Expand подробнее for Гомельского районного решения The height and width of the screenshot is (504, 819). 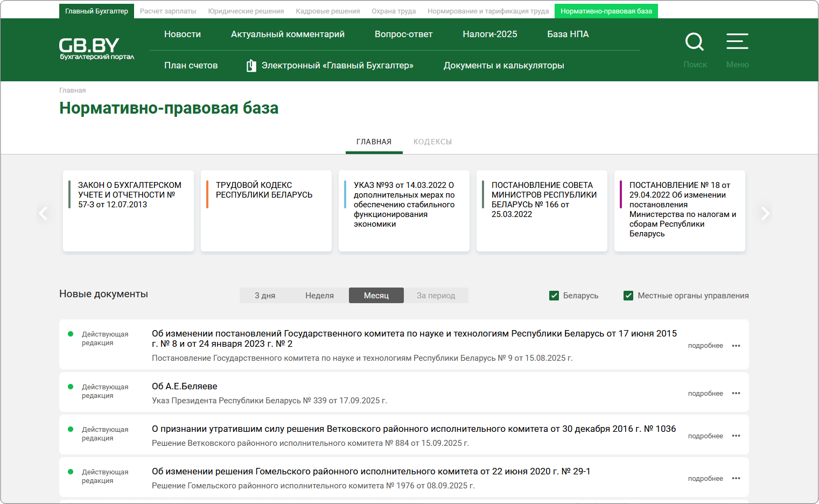point(705,479)
